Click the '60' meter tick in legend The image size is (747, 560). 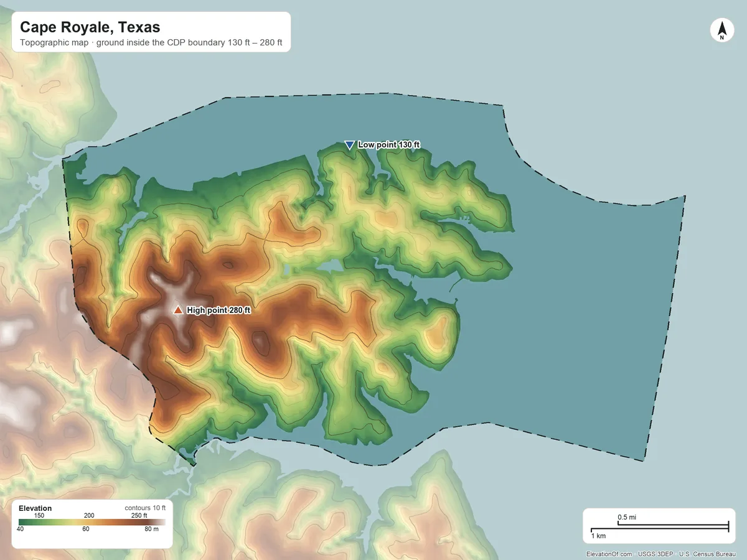(86, 530)
